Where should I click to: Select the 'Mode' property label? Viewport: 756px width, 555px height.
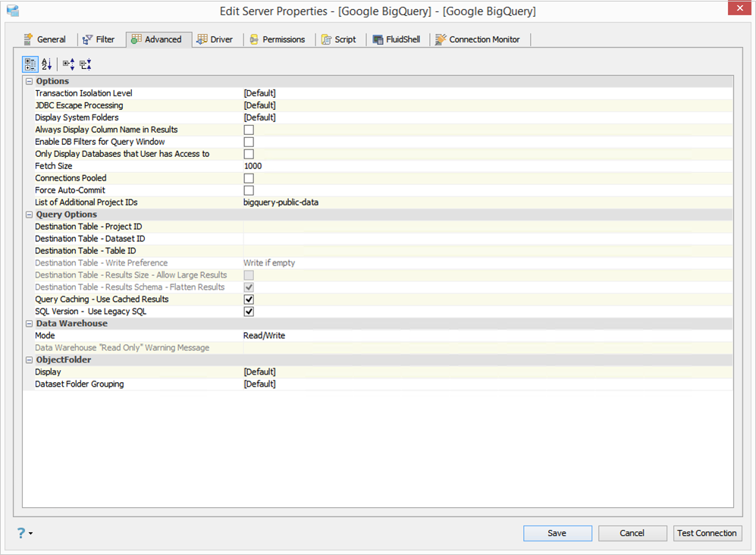click(45, 335)
